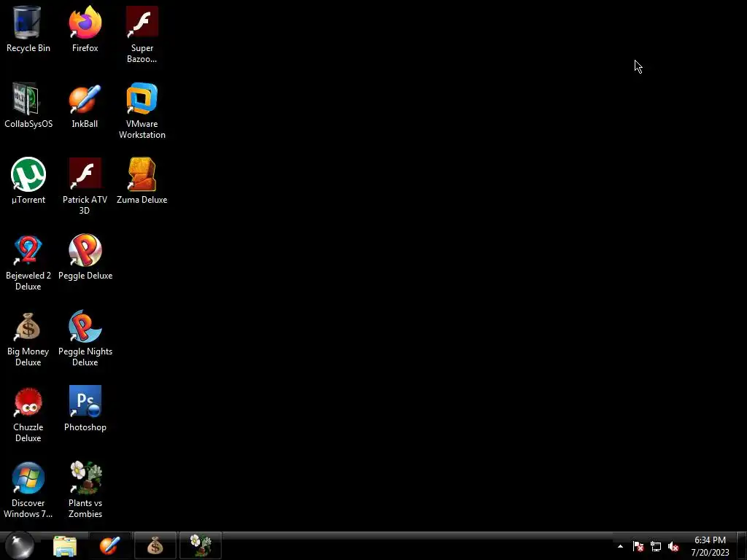The height and width of the screenshot is (560, 747).
Task: Open the Start menu orb
Action: pos(20,545)
